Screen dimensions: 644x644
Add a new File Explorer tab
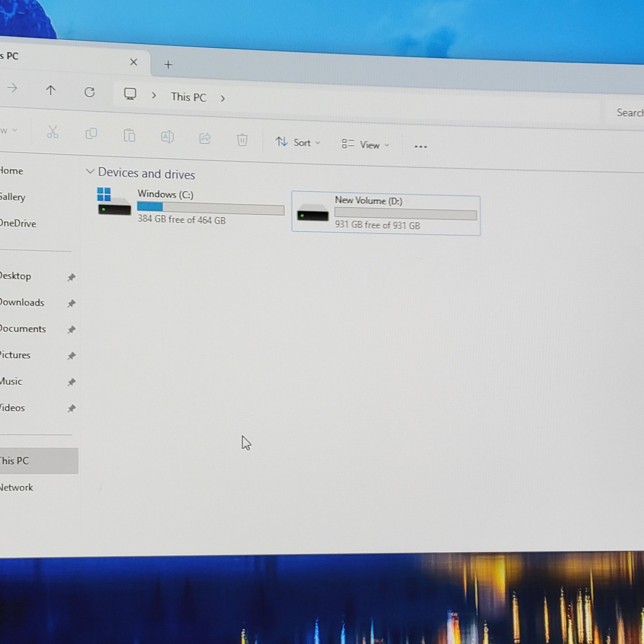[x=168, y=64]
